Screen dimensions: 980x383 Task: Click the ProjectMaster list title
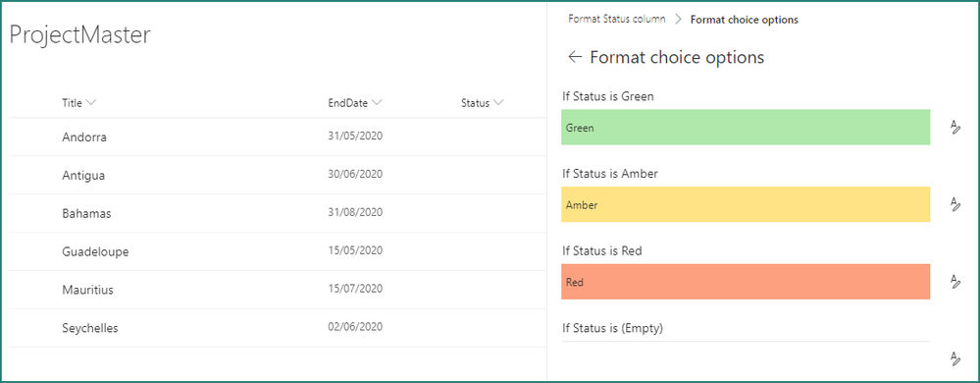pos(80,35)
